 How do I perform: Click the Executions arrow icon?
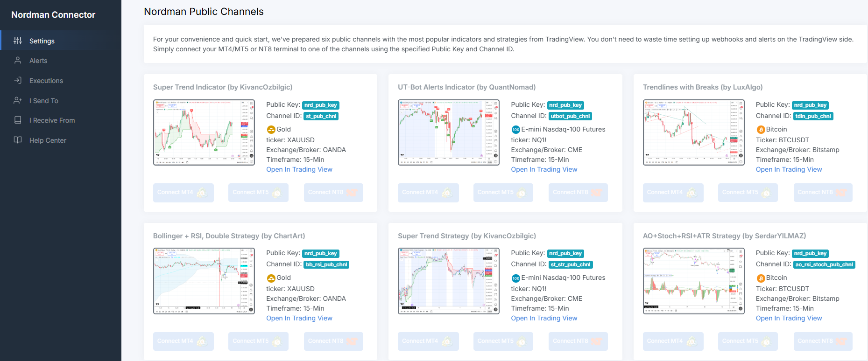click(x=18, y=80)
